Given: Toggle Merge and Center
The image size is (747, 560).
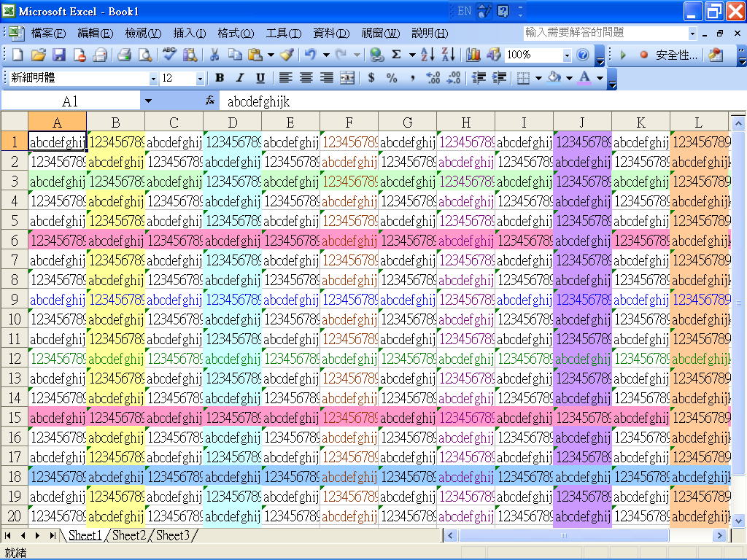Looking at the screenshot, I should pyautogui.click(x=347, y=78).
